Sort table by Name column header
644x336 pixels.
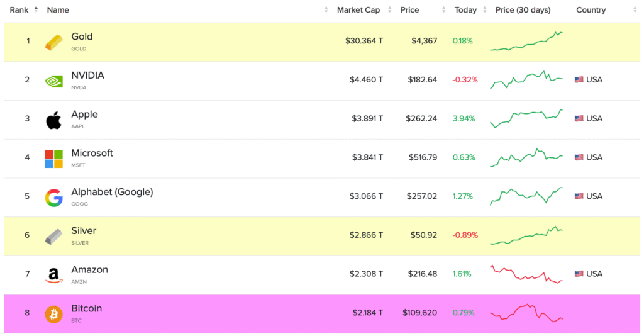coord(58,10)
